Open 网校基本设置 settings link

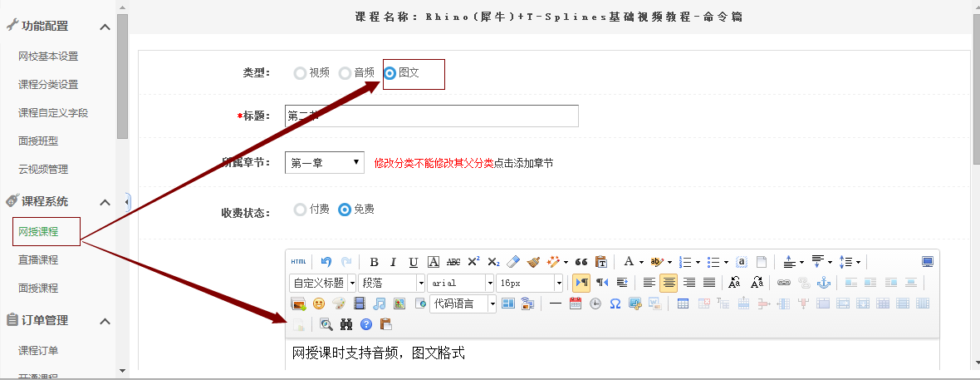[48, 57]
